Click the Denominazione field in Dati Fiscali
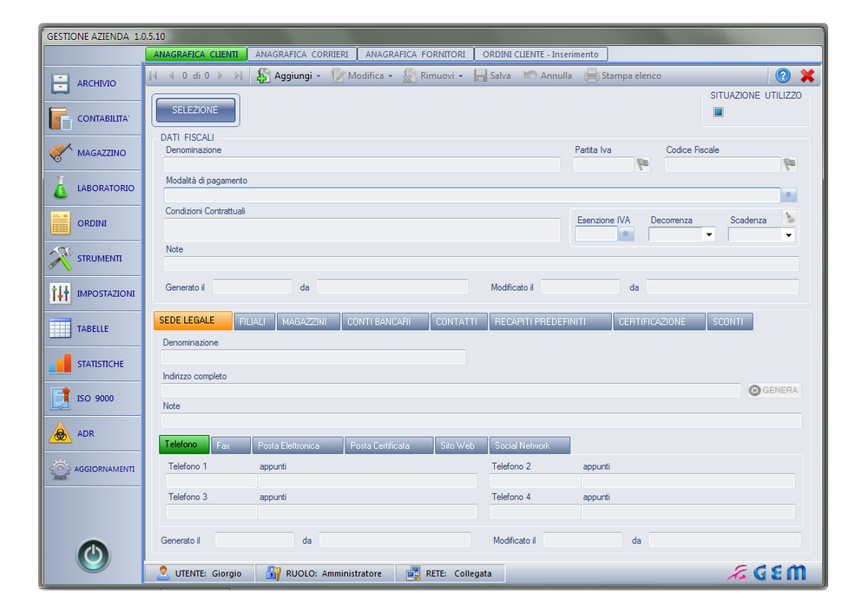This screenshot has height=614, width=868. (x=362, y=164)
